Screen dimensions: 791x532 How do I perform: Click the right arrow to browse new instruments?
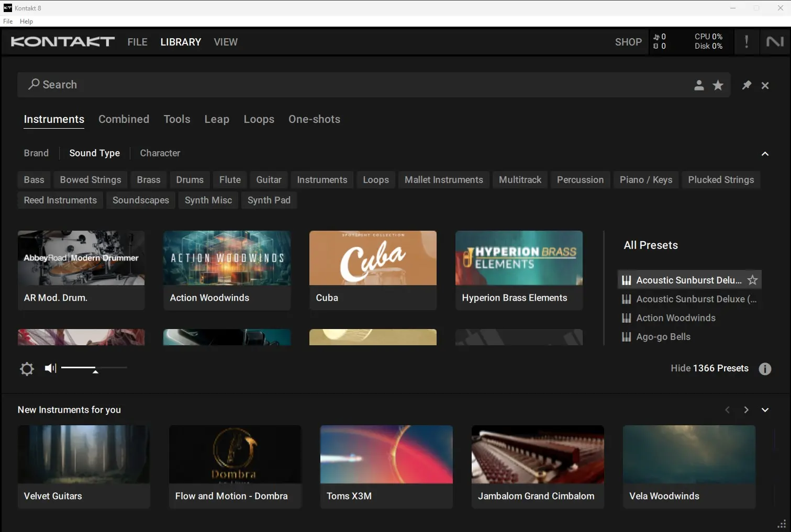coord(746,410)
